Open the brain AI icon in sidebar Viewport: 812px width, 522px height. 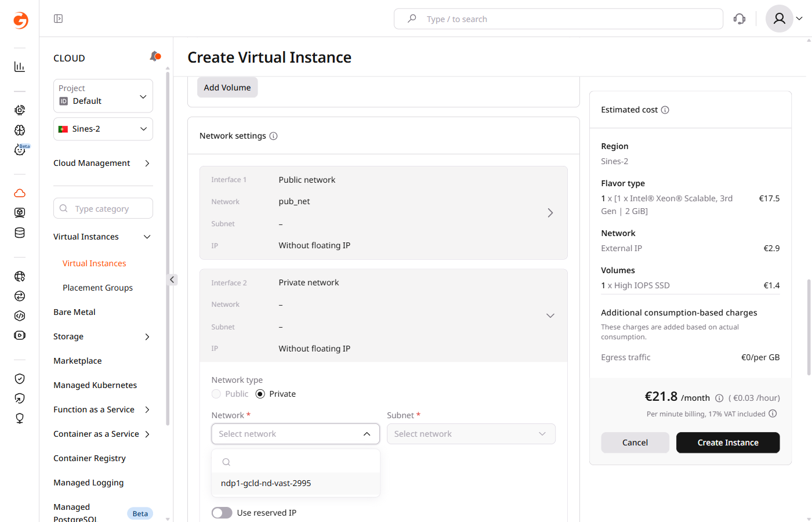pyautogui.click(x=20, y=130)
